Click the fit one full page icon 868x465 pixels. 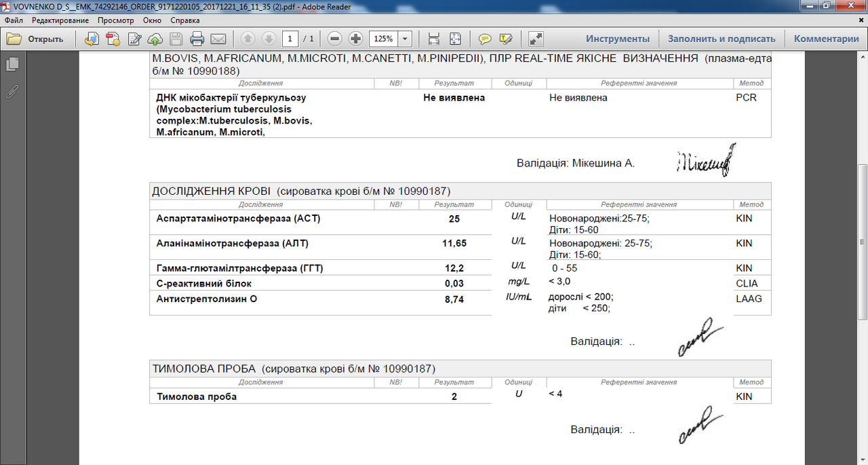455,39
